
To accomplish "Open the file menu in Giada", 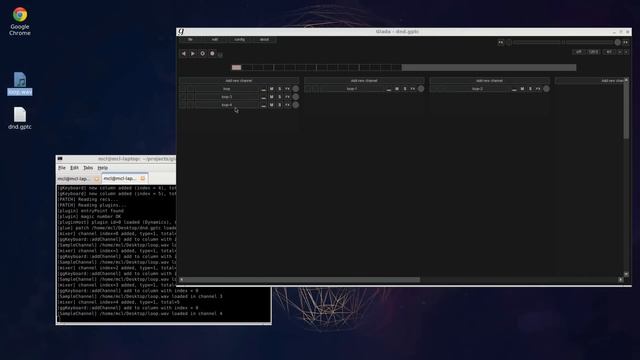I will (190, 40).
